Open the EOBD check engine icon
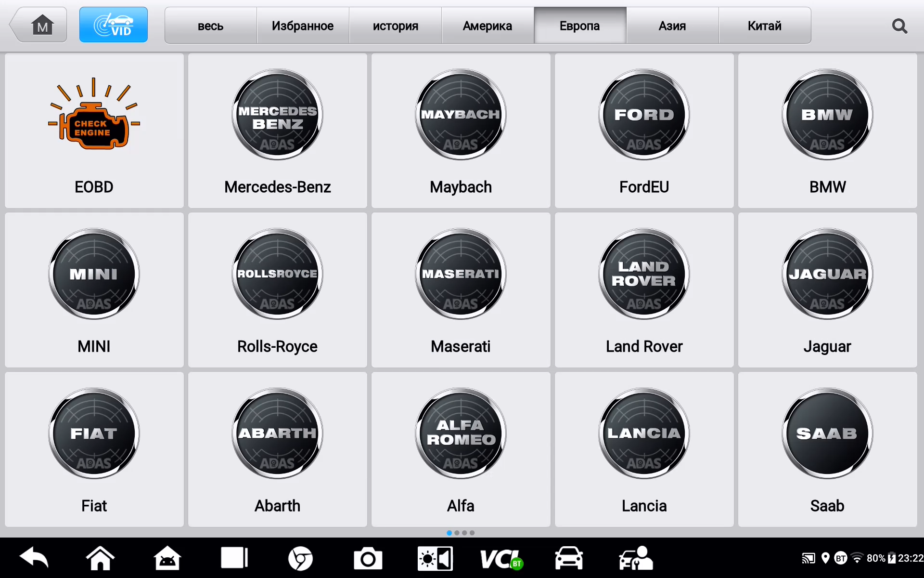Image resolution: width=924 pixels, height=578 pixels. 94,114
